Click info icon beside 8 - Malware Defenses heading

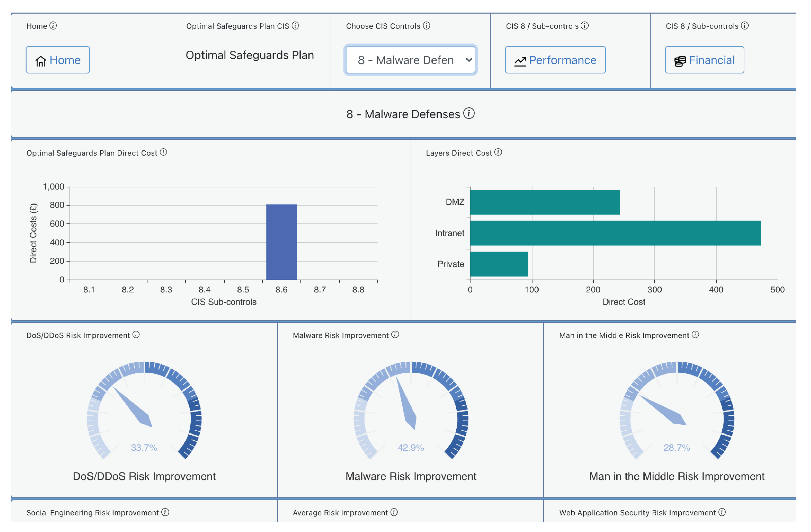pos(469,113)
